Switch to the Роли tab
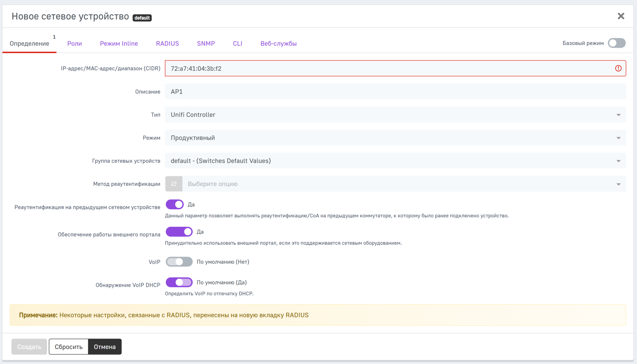 (x=74, y=43)
